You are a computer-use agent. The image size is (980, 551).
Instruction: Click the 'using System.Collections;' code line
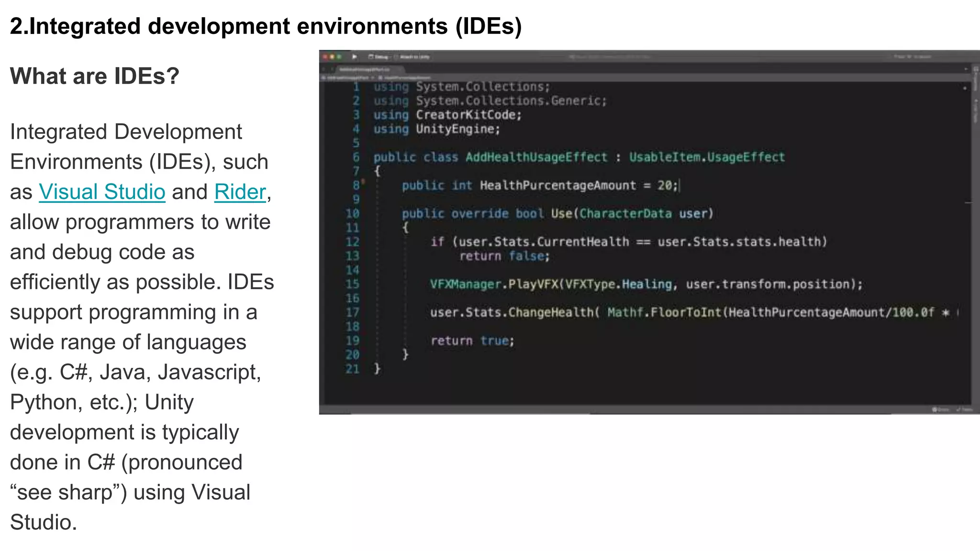(x=462, y=87)
